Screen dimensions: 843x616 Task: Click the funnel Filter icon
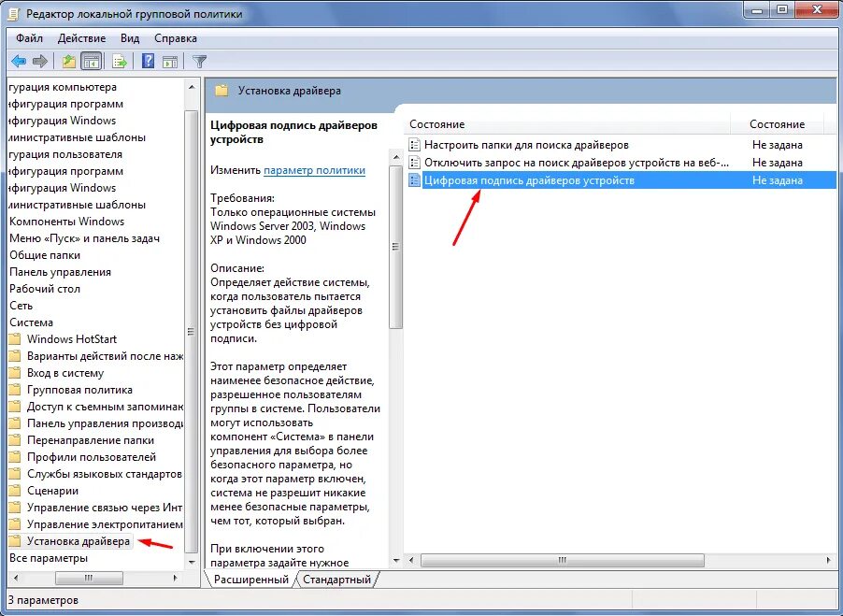click(x=199, y=62)
